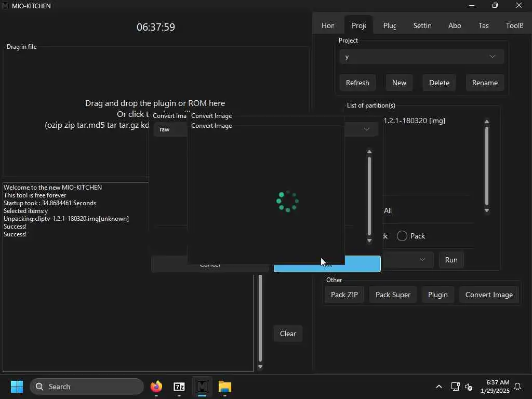The image size is (532, 399).
Task: Click the 'Startup took' log line
Action: tap(50, 203)
